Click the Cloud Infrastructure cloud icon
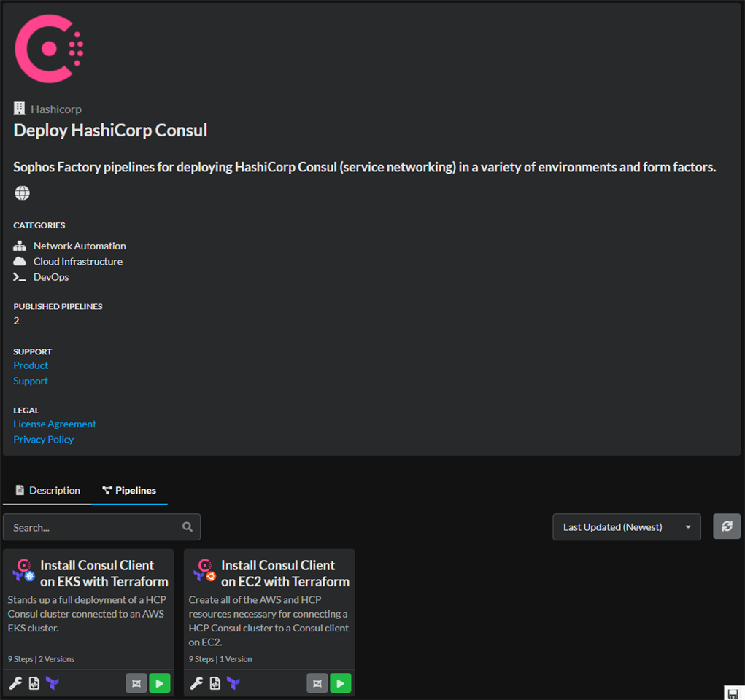745x700 pixels. click(x=20, y=262)
